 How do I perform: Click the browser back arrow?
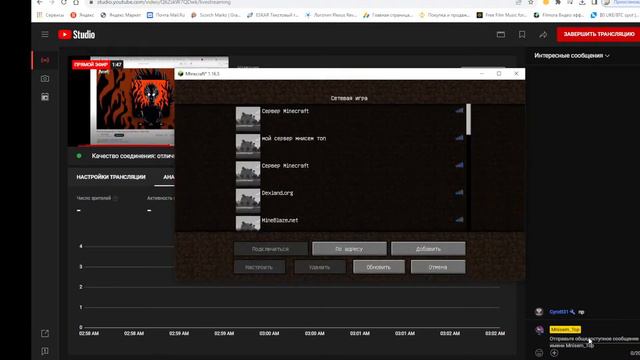tap(40, 2)
